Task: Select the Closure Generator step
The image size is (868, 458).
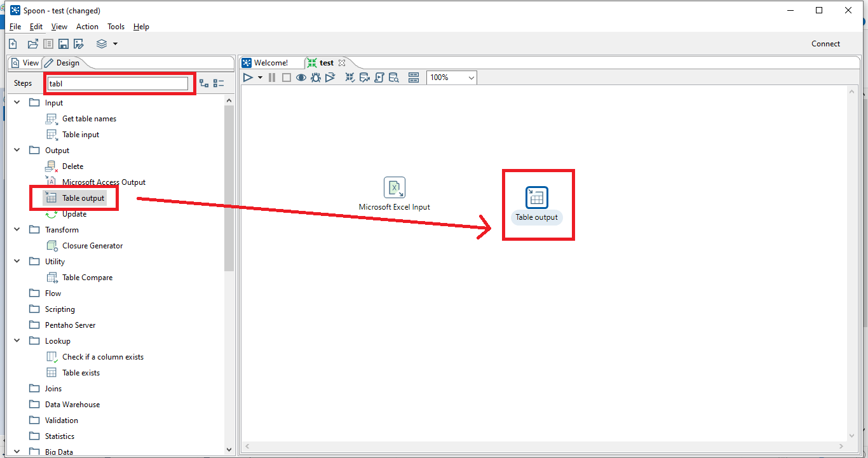Action: coord(92,246)
